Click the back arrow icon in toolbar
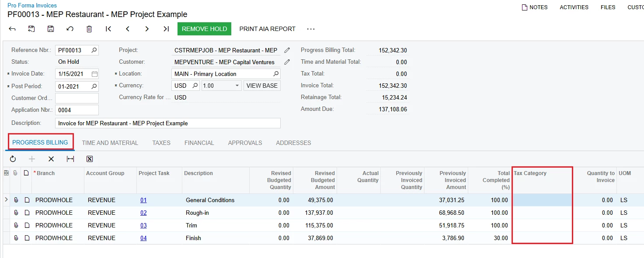 point(12,29)
